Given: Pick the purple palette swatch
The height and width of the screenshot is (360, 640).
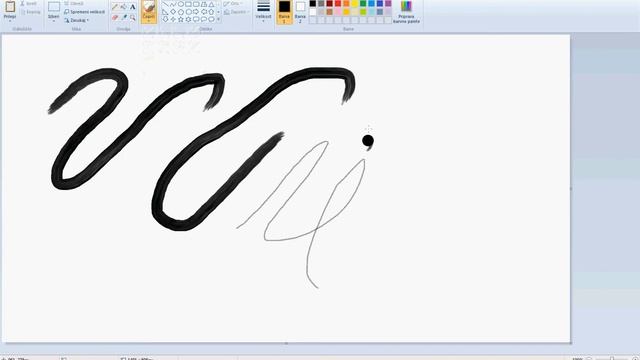Looking at the screenshot, I should click(388, 4).
